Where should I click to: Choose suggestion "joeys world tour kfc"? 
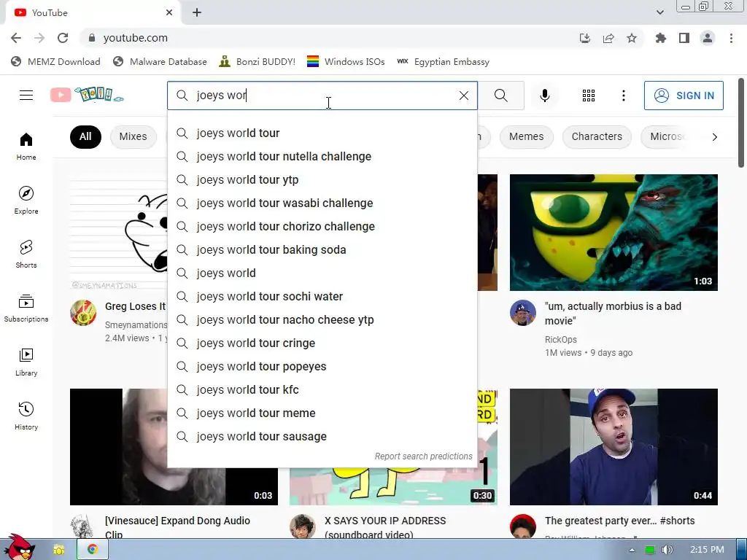click(322, 390)
